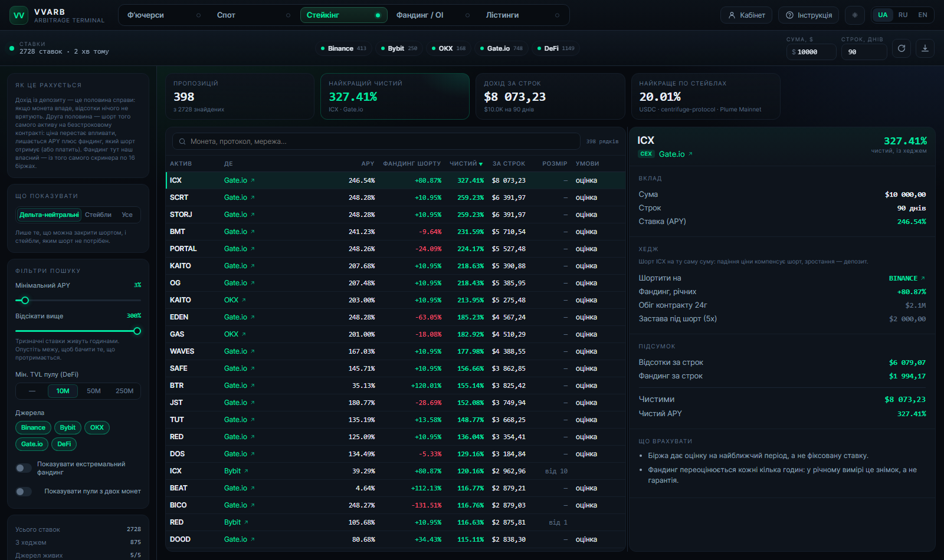Focus the Монета, протокол, мережа search field
This screenshot has height=560, width=944.
(x=376, y=141)
